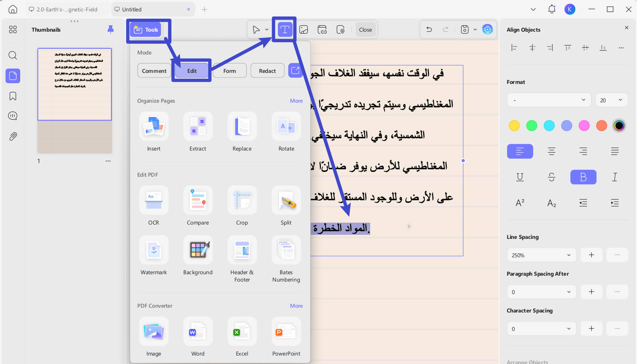Open the Insert pages tool
This screenshot has width=637, height=364.
154,132
